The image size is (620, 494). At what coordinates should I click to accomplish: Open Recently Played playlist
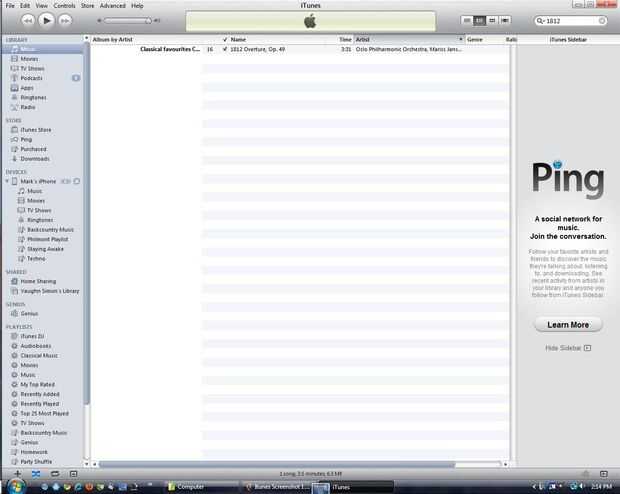(40, 404)
